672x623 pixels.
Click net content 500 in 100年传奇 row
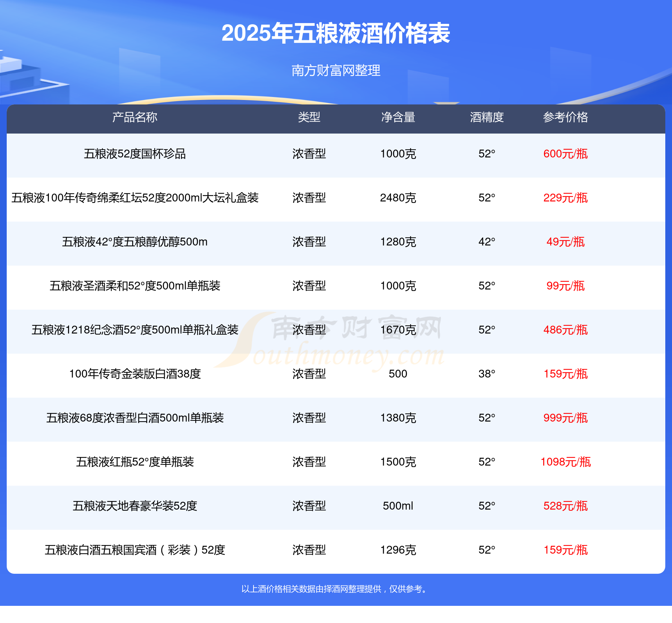398,374
